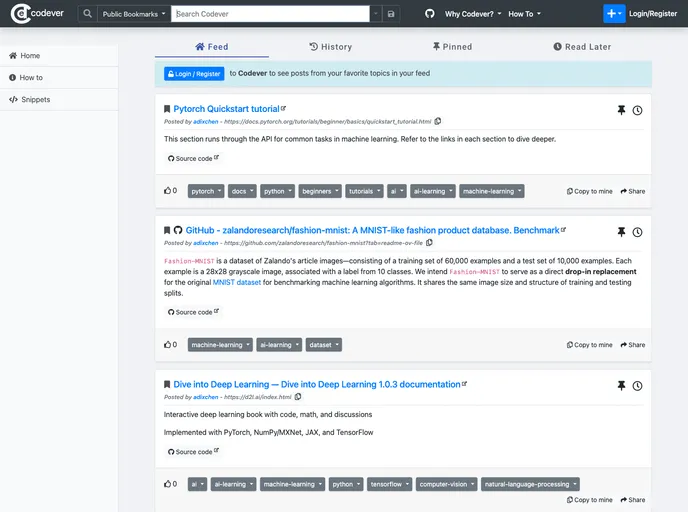Open the natural-language-processing tag dropdown

click(530, 484)
